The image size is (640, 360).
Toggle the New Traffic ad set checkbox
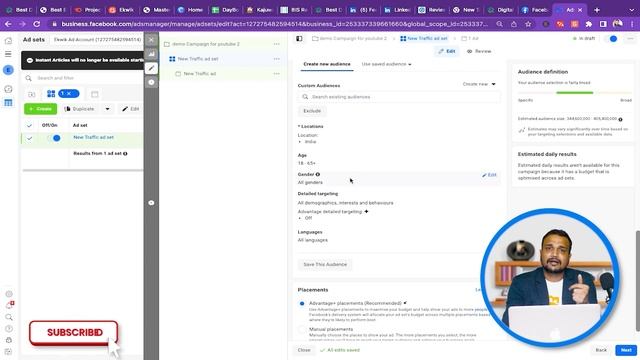click(29, 138)
